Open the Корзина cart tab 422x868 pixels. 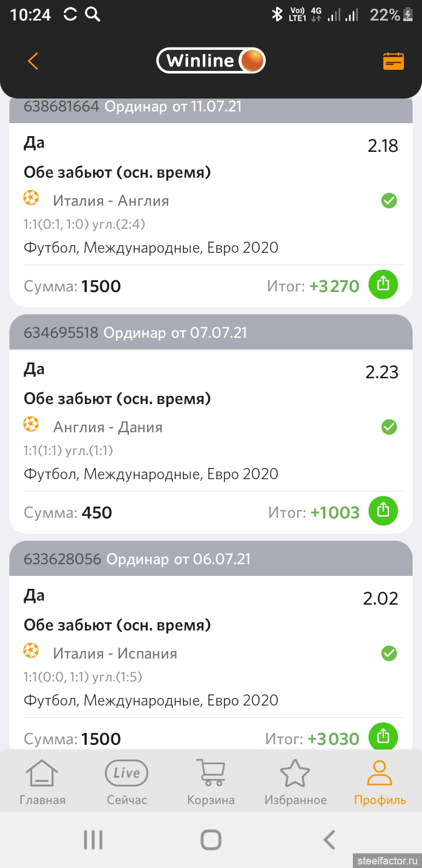[x=211, y=782]
